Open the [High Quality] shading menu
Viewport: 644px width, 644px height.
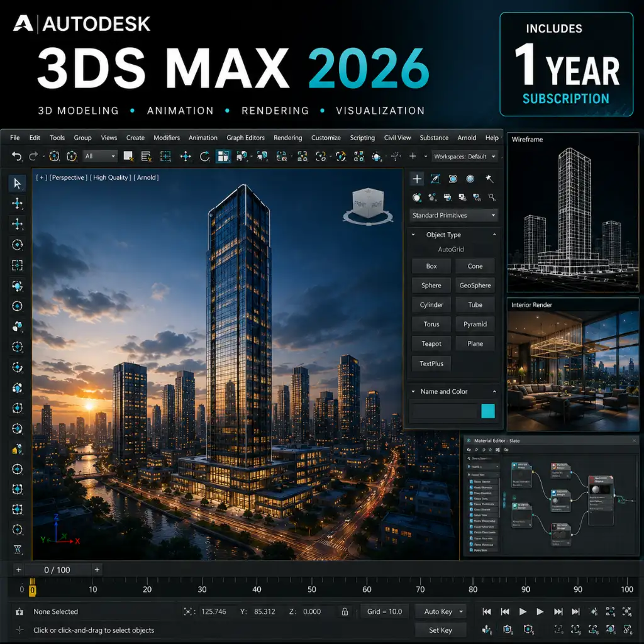(110, 177)
